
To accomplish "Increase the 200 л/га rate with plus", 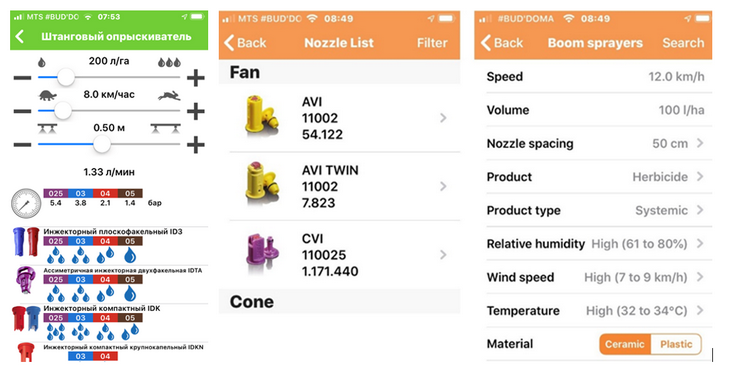I will [196, 78].
